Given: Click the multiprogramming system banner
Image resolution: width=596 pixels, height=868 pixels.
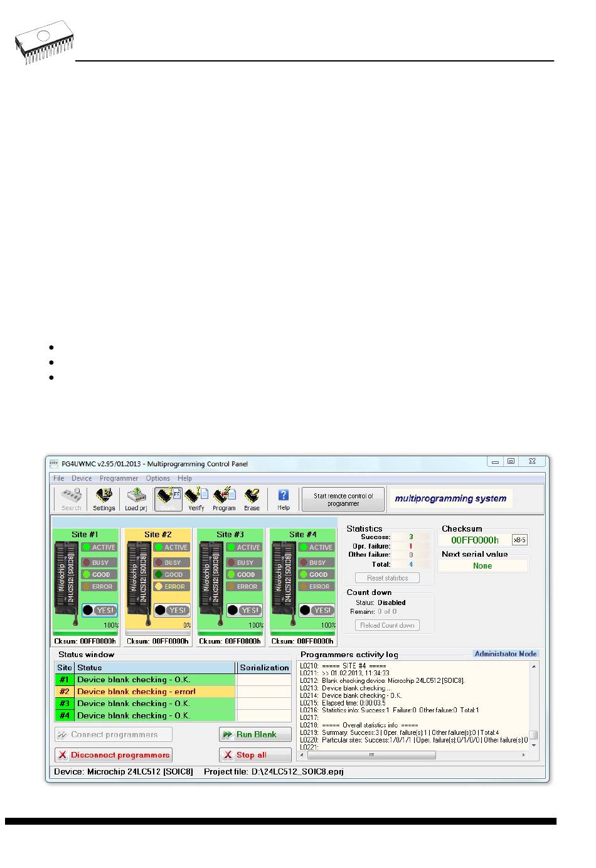Looking at the screenshot, I should click(x=450, y=498).
